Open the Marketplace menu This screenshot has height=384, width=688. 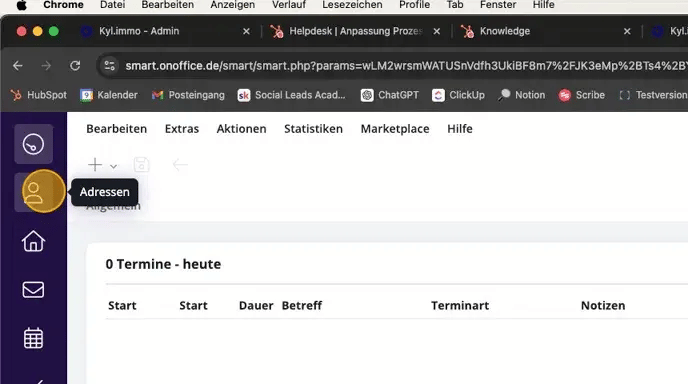click(x=395, y=129)
